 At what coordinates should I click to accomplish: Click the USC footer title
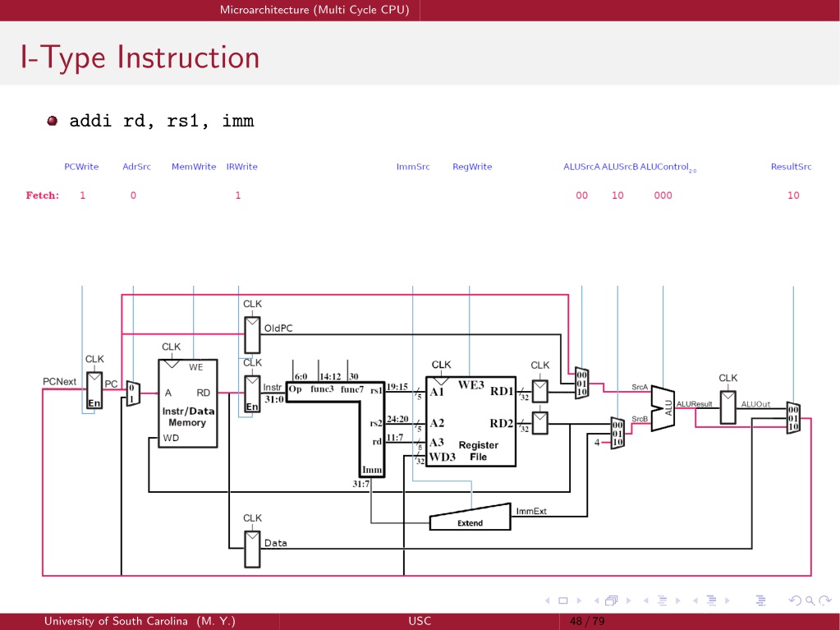(x=420, y=622)
